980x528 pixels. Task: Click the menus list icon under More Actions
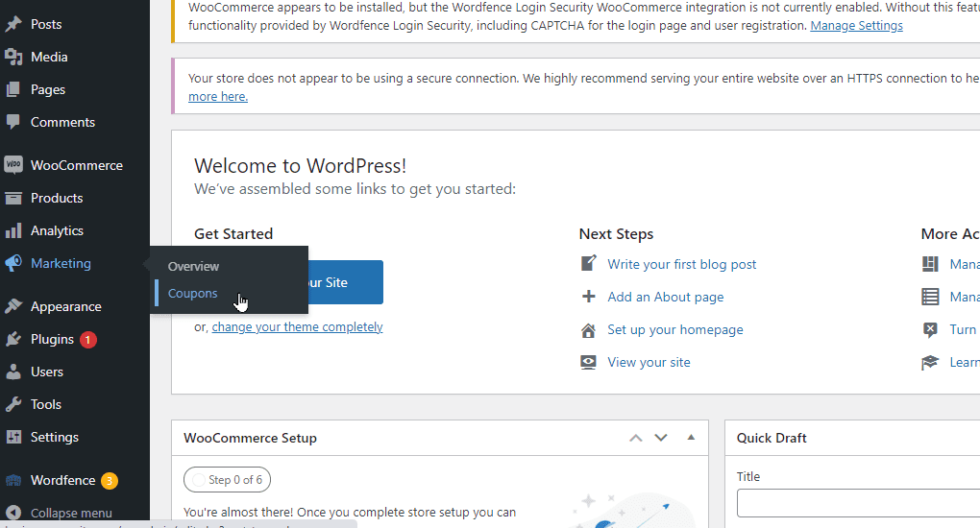(x=930, y=297)
